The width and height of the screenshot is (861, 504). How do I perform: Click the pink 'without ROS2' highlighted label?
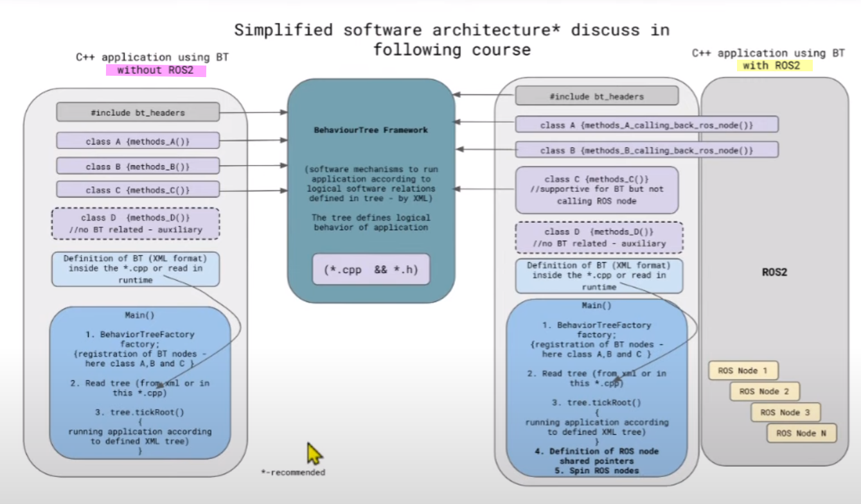pos(155,71)
